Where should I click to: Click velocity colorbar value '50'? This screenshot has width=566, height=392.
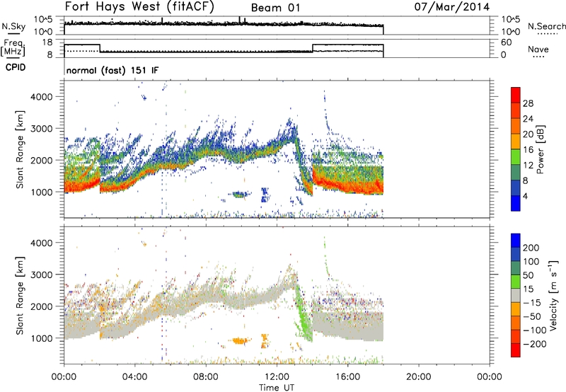pyautogui.click(x=528, y=275)
